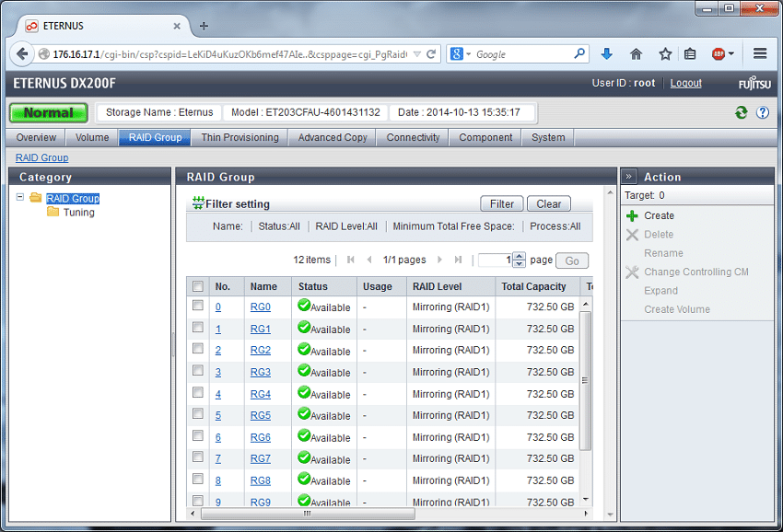Go to the previous results page
Viewport: 783px width, 532px height.
pyautogui.click(x=369, y=260)
